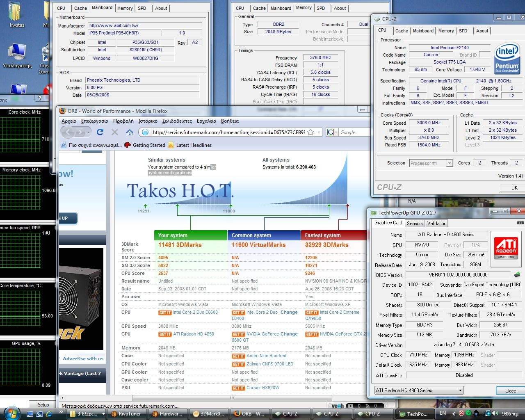
Task: Take a GPU-Z screenshot with the camera icon
Action: (x=520, y=223)
